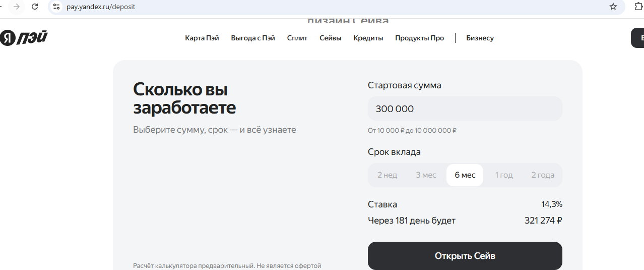Reload the page with the refresh icon
Image resolution: width=644 pixels, height=270 pixels.
35,7
